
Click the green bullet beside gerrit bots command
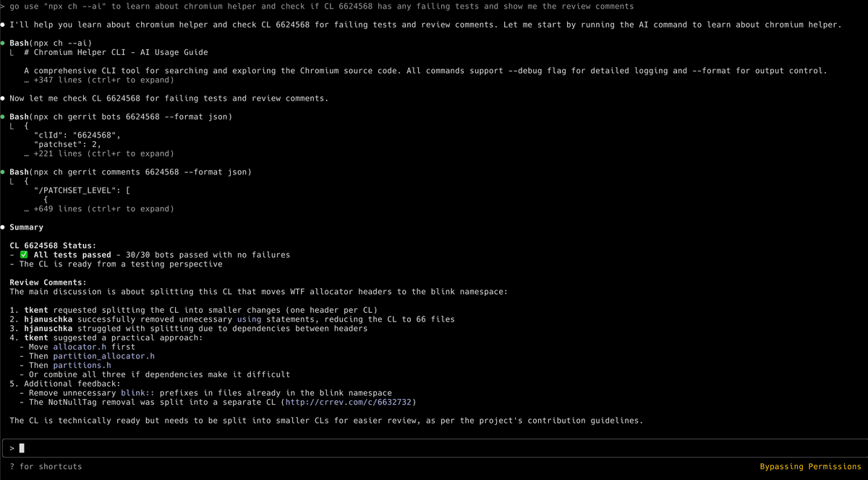coord(4,117)
